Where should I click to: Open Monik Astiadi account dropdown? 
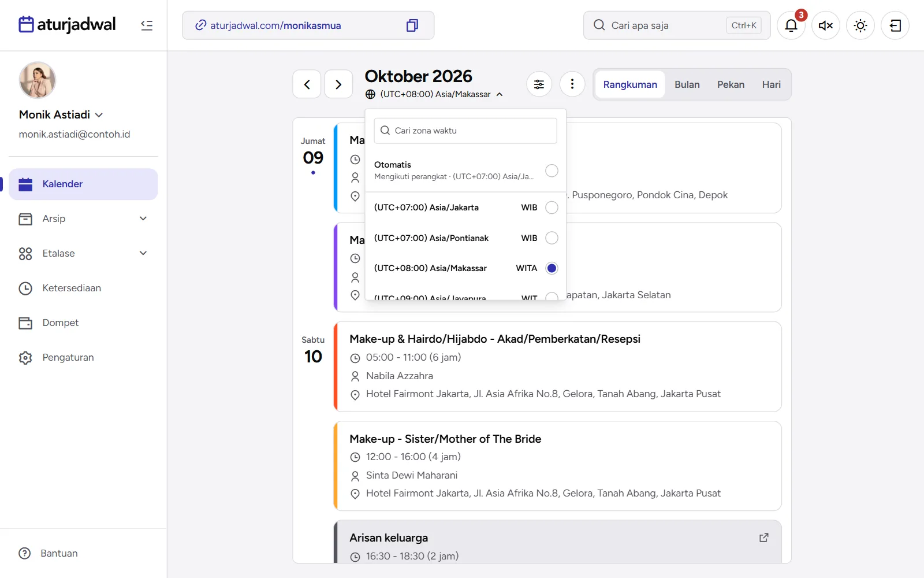coord(61,114)
